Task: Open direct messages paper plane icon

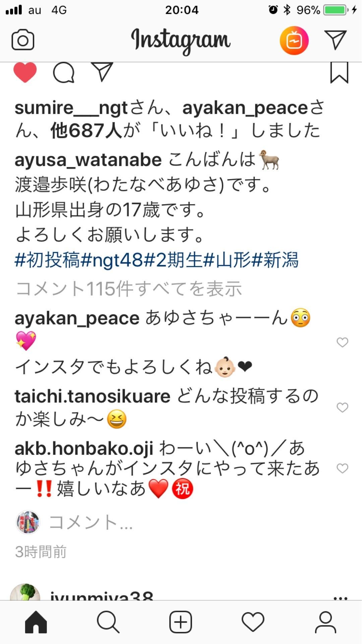Action: click(x=335, y=40)
